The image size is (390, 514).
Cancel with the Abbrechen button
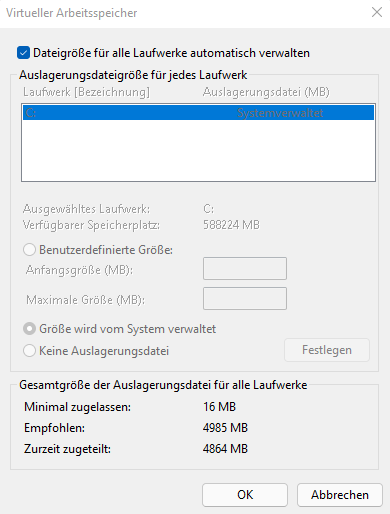pyautogui.click(x=340, y=495)
